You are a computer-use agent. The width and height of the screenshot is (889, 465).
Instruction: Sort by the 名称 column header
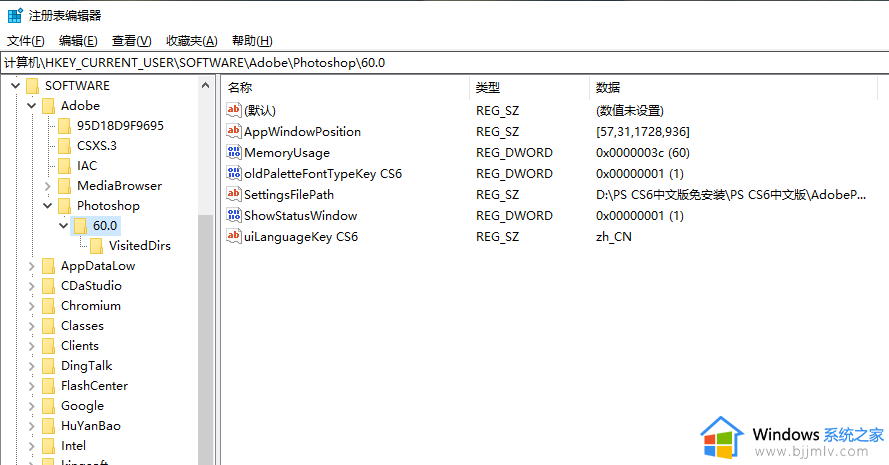[345, 87]
